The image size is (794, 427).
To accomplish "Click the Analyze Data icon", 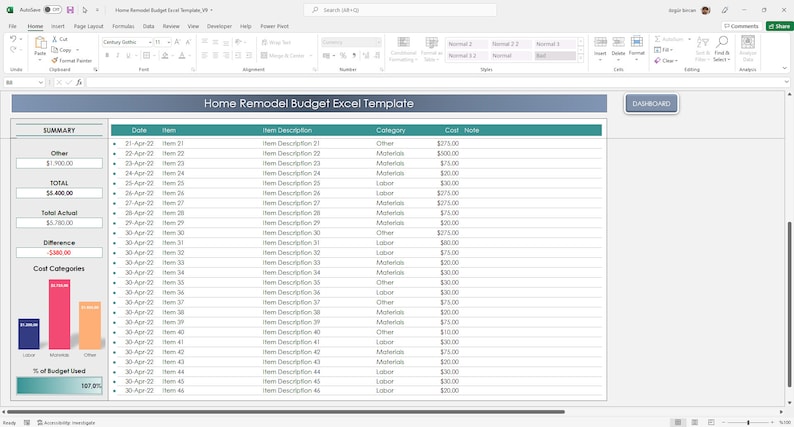I will point(748,42).
